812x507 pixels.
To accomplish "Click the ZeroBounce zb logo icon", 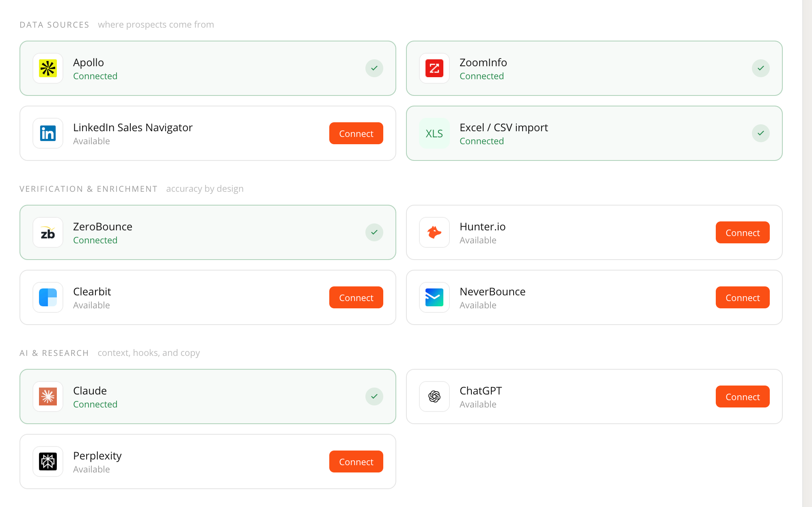I will pos(48,232).
